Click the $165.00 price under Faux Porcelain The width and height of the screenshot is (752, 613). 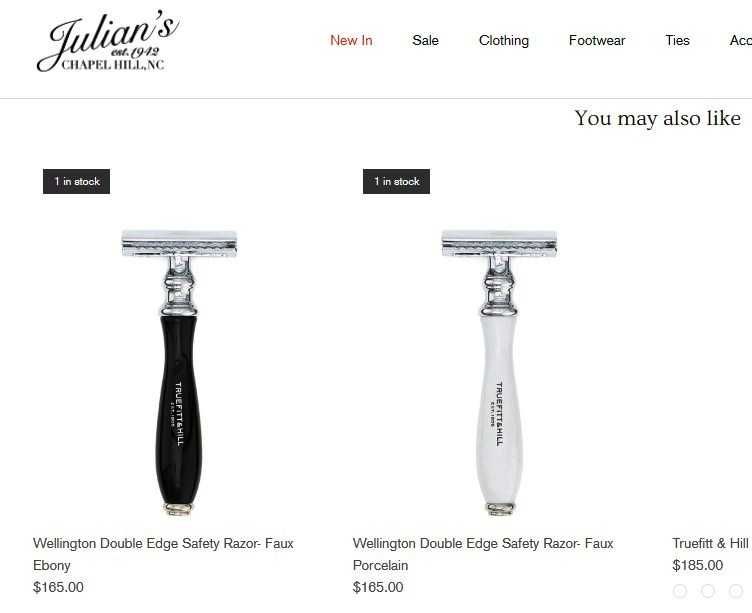tap(378, 587)
